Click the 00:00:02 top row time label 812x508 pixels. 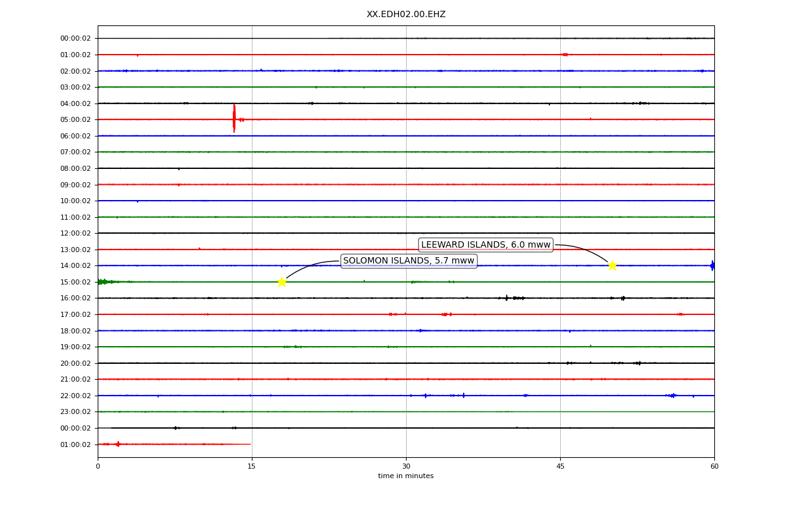(x=75, y=38)
